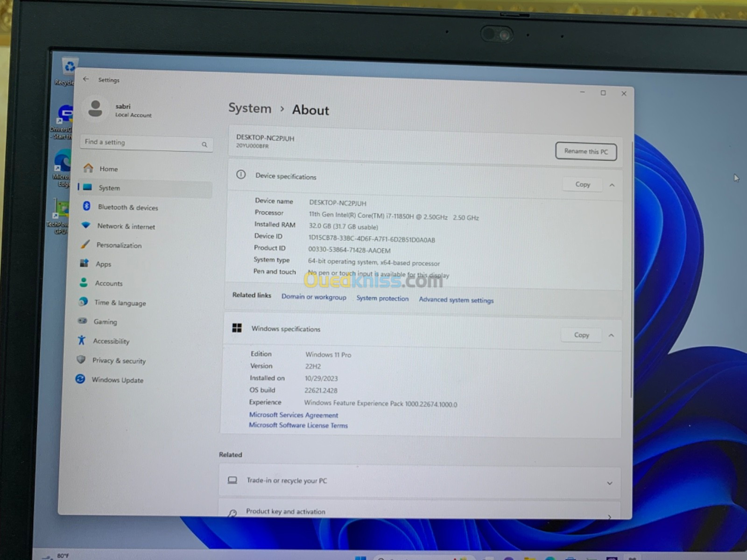Viewport: 747px width, 560px height.
Task: Open the Drivers desktop shortcut
Action: (x=62, y=122)
